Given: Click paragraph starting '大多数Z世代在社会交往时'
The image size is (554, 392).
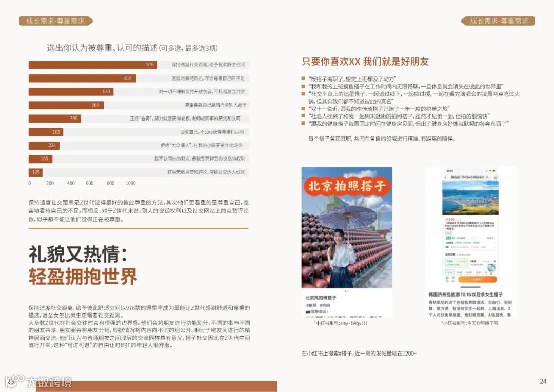Looking at the screenshot, I should [x=139, y=334].
